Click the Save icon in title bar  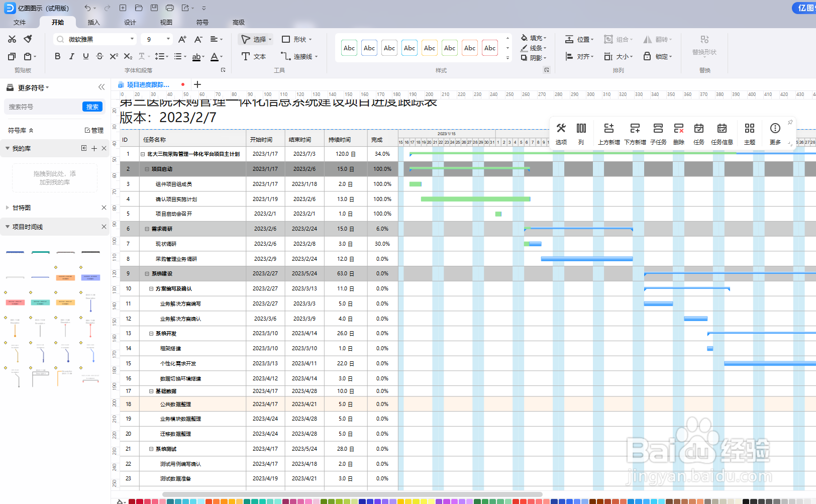point(154,8)
